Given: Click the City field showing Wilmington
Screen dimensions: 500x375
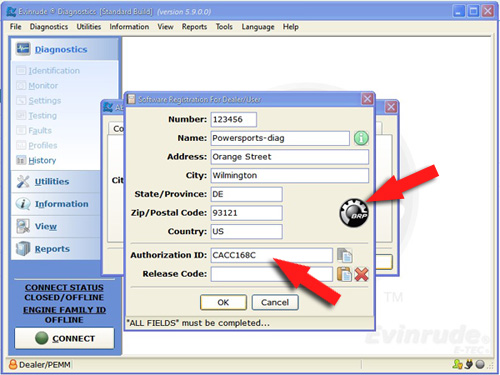Looking at the screenshot, I should [x=290, y=175].
